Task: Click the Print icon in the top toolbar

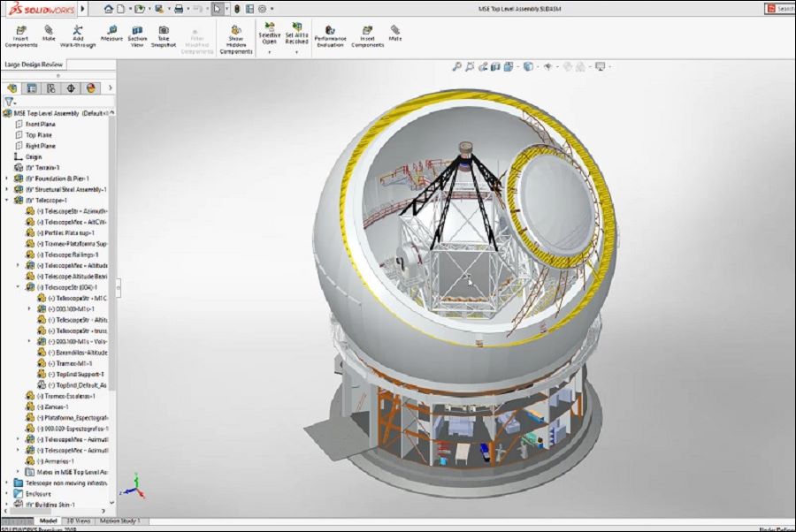Action: click(x=178, y=9)
